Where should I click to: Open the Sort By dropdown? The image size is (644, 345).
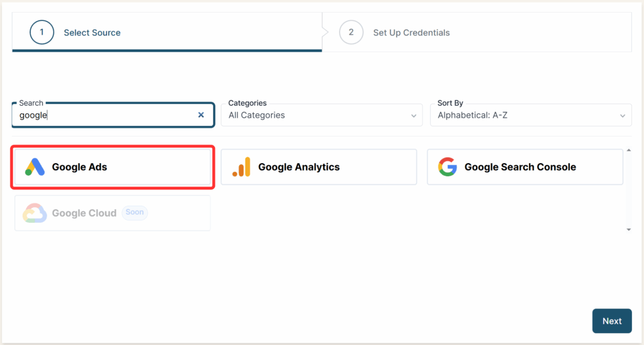tap(530, 115)
